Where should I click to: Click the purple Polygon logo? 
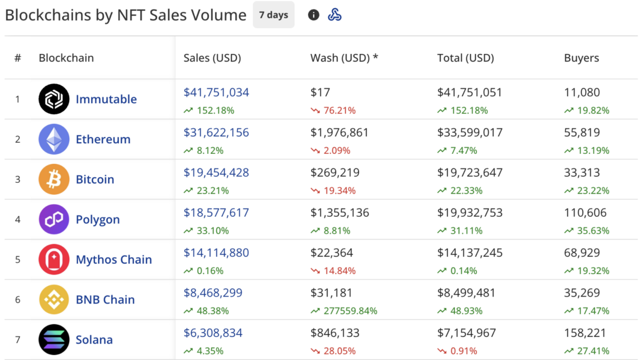click(x=54, y=220)
